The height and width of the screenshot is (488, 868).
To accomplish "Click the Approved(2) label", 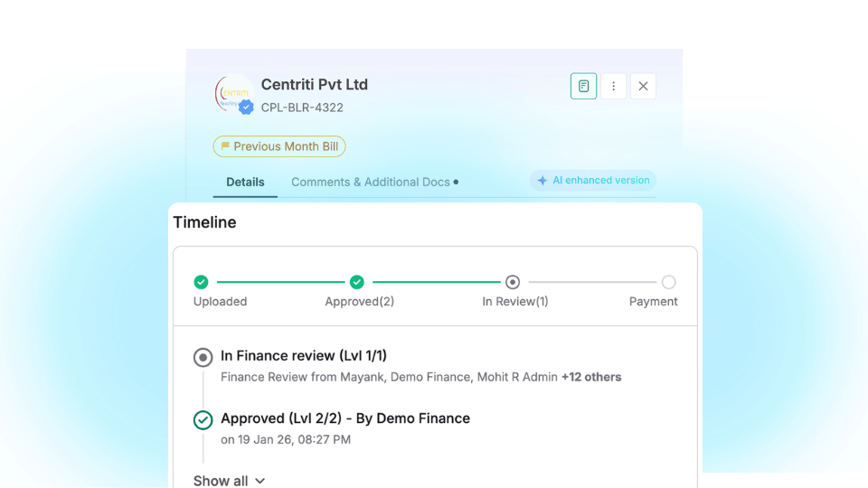I will click(x=359, y=302).
